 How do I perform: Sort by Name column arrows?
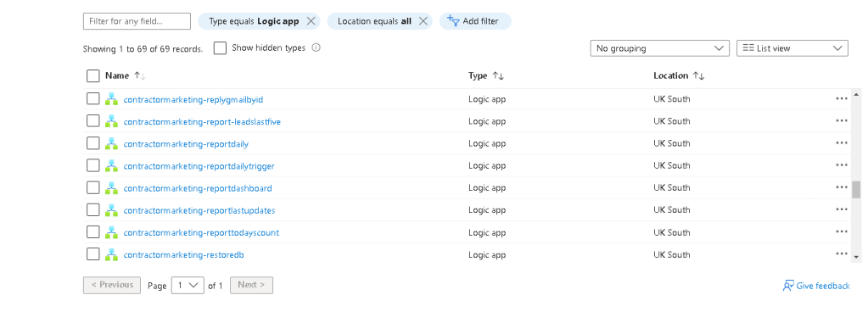(x=139, y=75)
